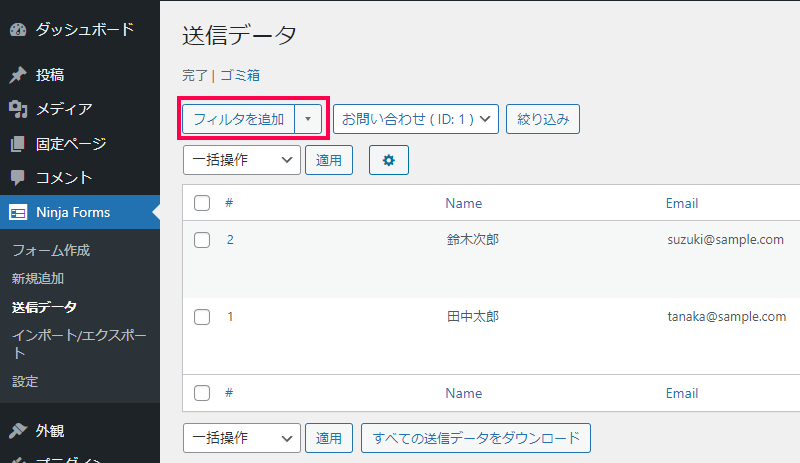Click submission number 2
The image size is (800, 463).
coord(231,240)
